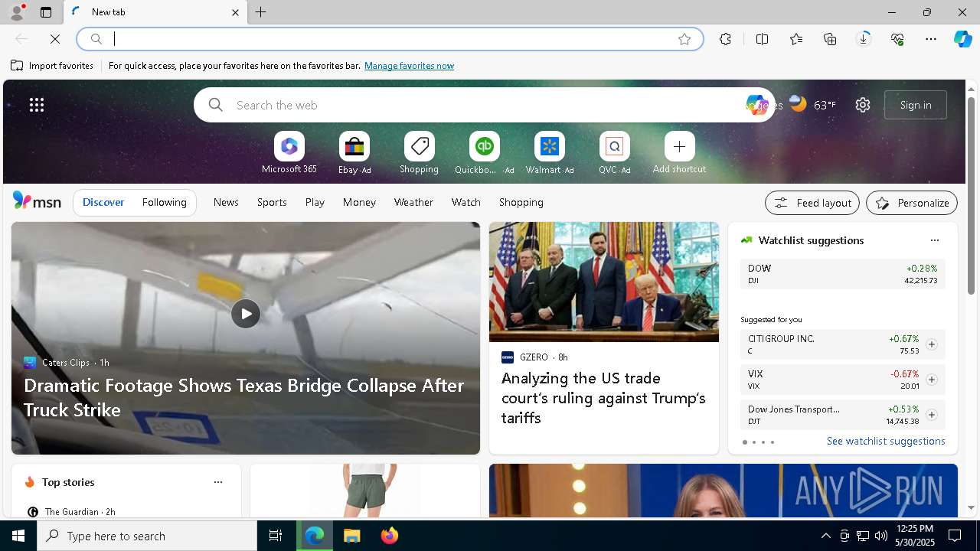Toggle the split screen icon
980x551 pixels.
pos(762,39)
